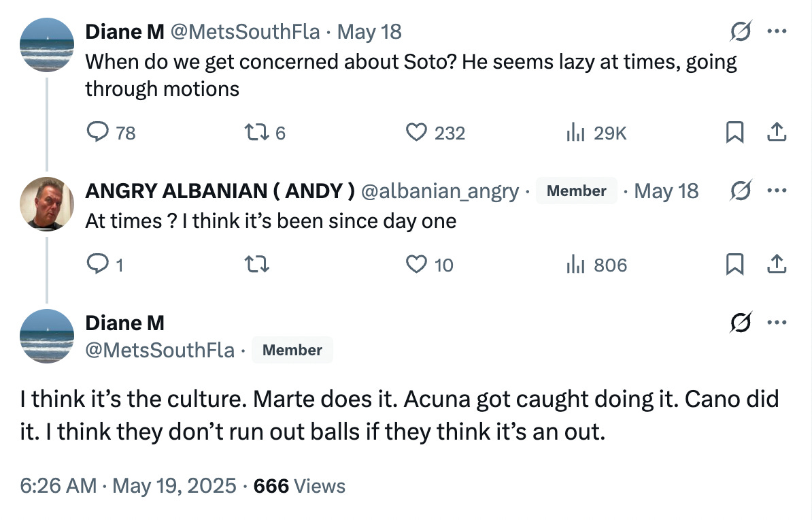812x520 pixels.
Task: Open the May 18 timestamp on the first tweet
Action: point(369,32)
